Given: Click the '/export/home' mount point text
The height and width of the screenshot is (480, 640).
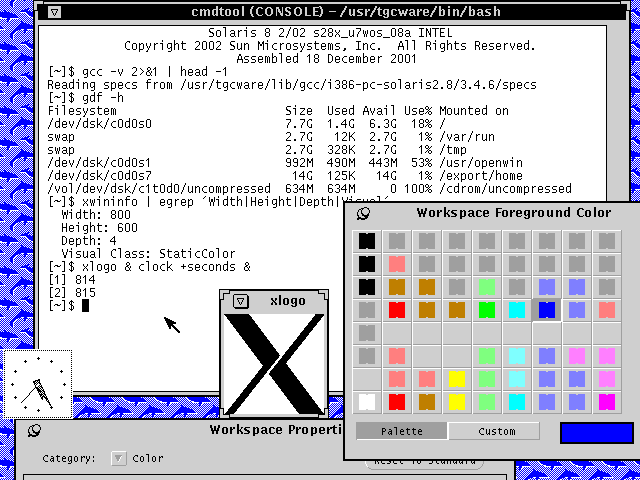Looking at the screenshot, I should coord(481,176).
